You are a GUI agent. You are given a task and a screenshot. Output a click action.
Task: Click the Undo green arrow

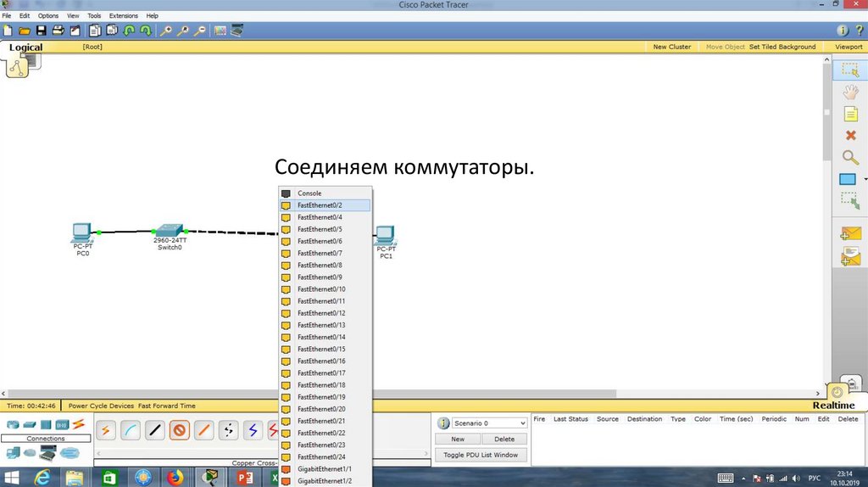[129, 31]
